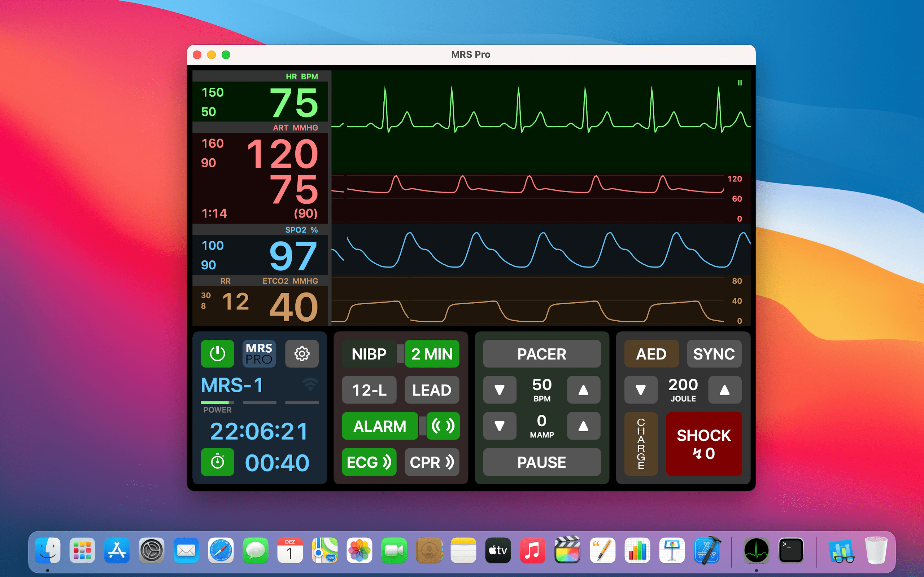
Task: Expand the LEAD channel selector
Action: [431, 390]
